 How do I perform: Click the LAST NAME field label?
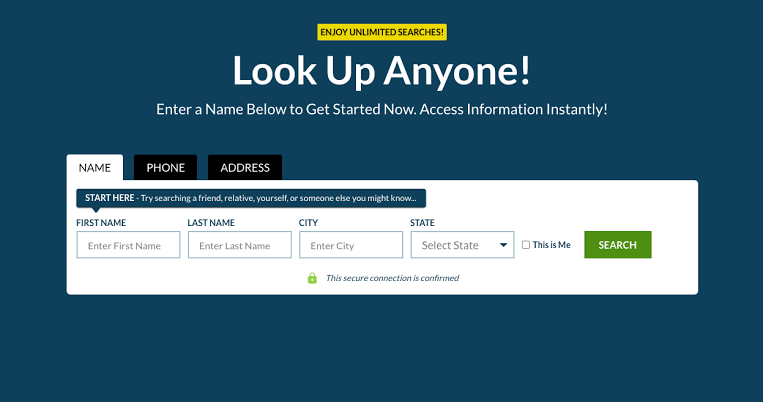click(x=211, y=223)
